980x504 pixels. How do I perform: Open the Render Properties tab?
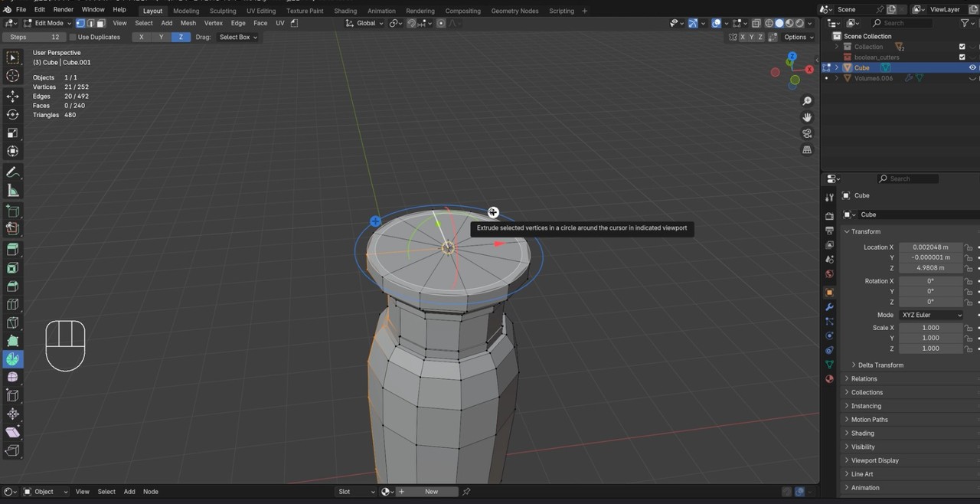829,217
